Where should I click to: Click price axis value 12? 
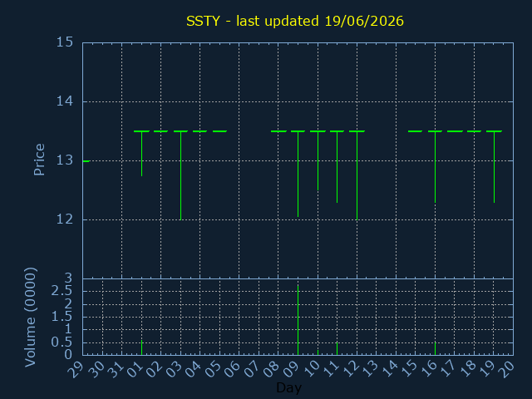(x=65, y=219)
